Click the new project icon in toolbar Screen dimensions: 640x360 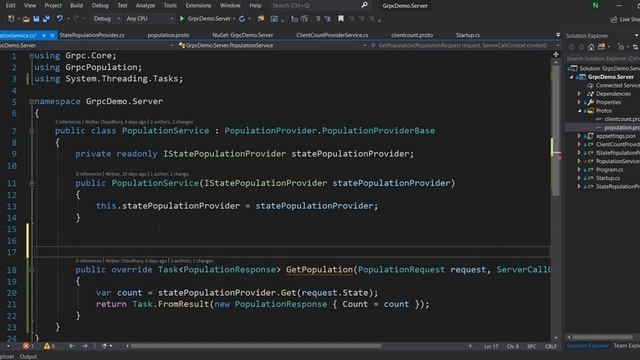click(x=11, y=19)
